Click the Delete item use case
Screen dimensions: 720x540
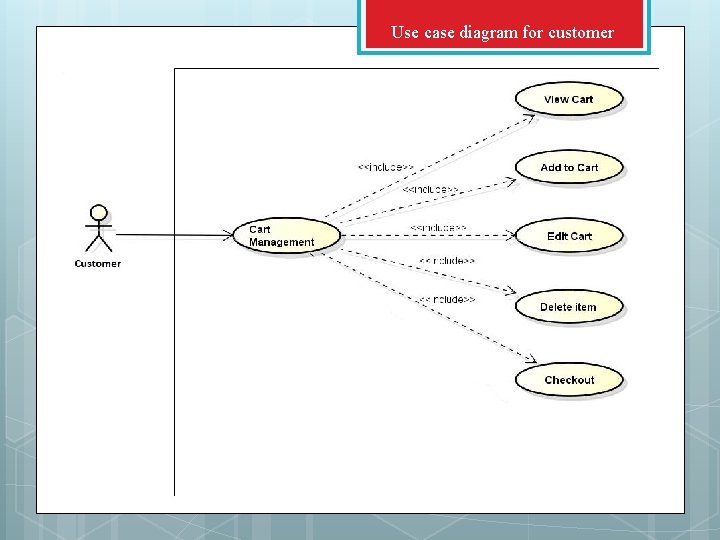coord(569,307)
